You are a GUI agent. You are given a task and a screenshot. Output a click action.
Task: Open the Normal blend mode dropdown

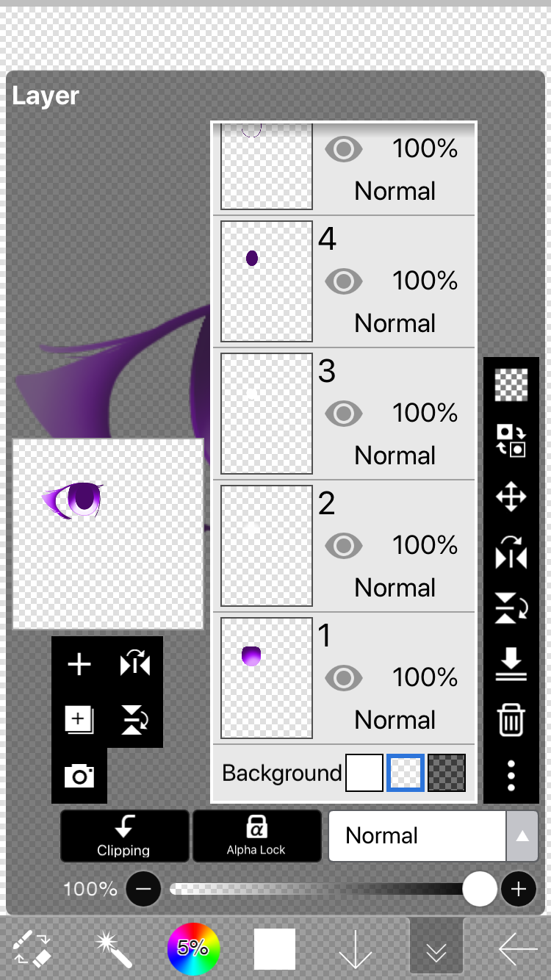click(x=417, y=836)
